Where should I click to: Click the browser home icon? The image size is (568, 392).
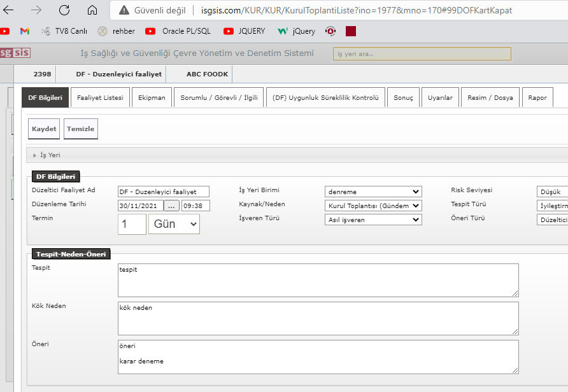point(92,10)
